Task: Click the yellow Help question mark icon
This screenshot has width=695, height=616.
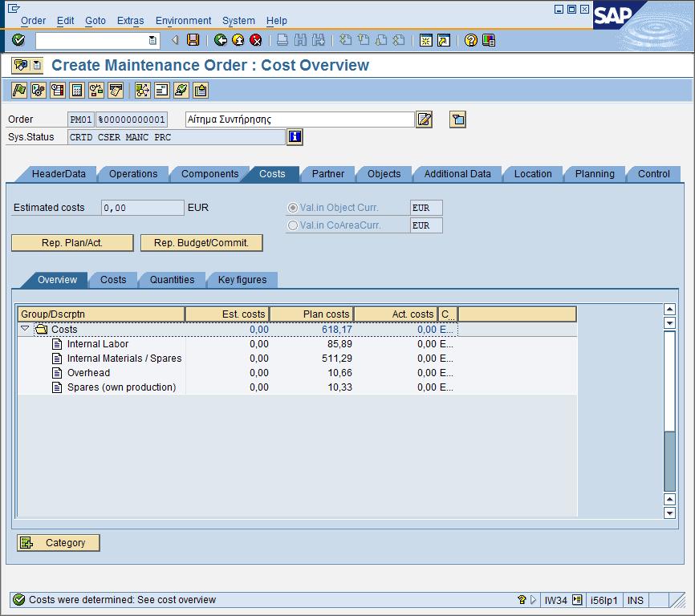Action: [471, 40]
